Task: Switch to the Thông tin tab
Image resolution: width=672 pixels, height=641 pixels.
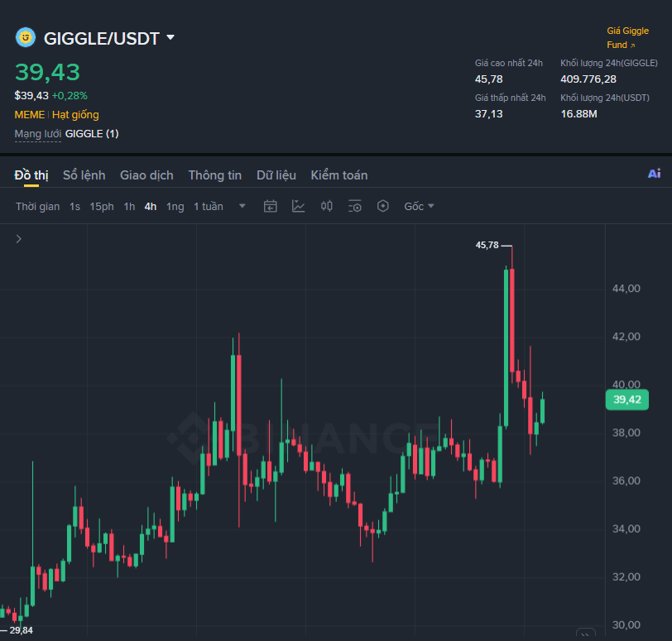Action: click(214, 175)
